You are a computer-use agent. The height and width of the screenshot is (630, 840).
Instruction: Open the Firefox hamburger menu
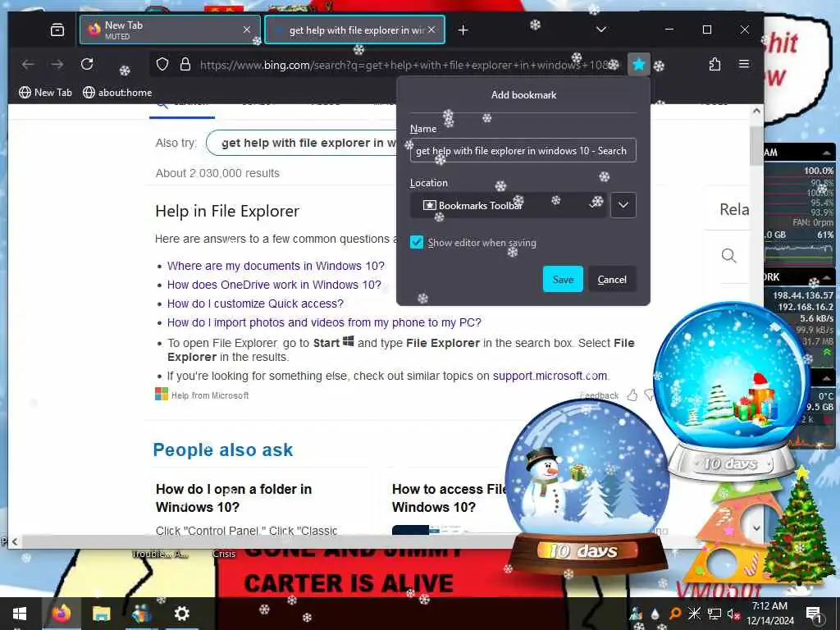click(x=744, y=64)
